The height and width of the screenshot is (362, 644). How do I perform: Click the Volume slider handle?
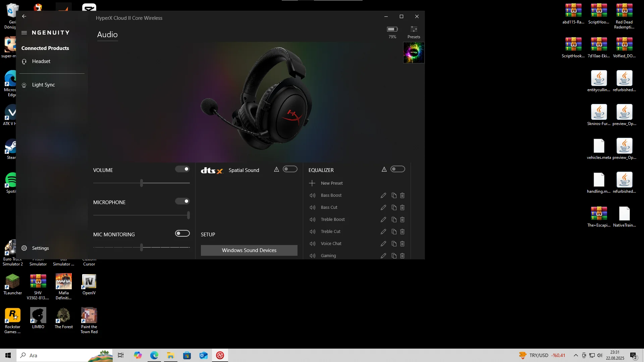coord(142,183)
